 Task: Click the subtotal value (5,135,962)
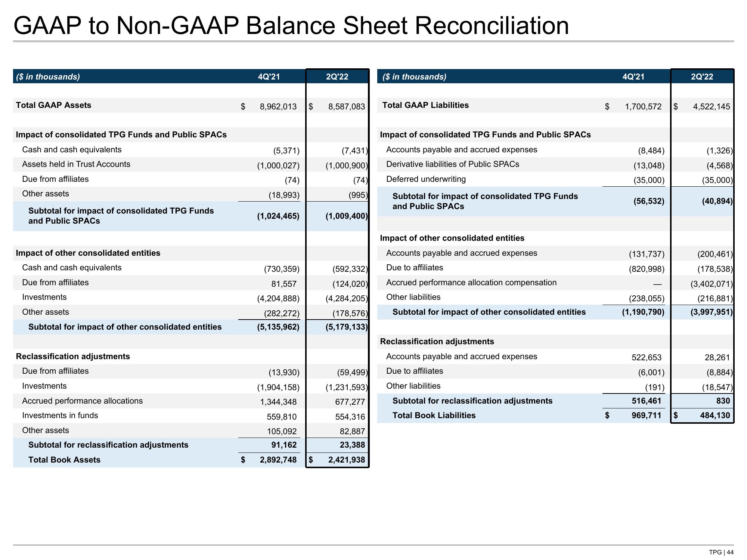click(x=278, y=327)
